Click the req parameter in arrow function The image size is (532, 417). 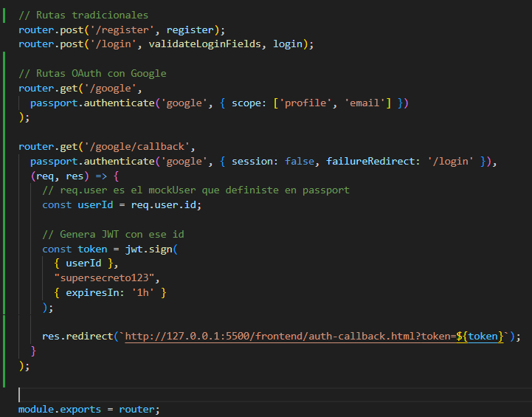tap(45, 176)
